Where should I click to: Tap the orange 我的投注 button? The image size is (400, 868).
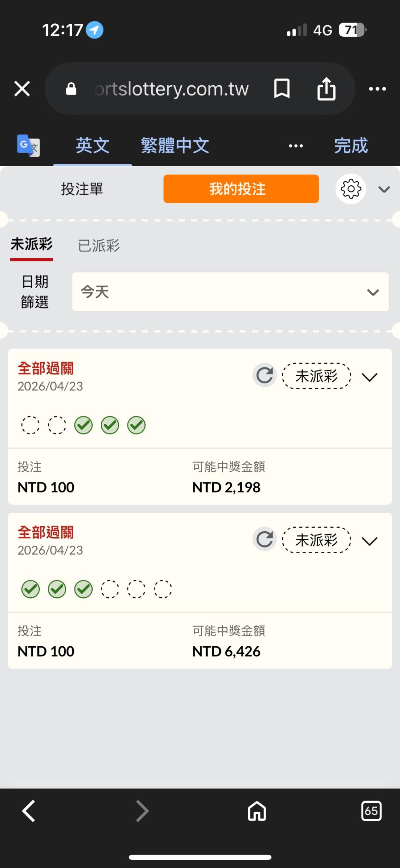(241, 189)
